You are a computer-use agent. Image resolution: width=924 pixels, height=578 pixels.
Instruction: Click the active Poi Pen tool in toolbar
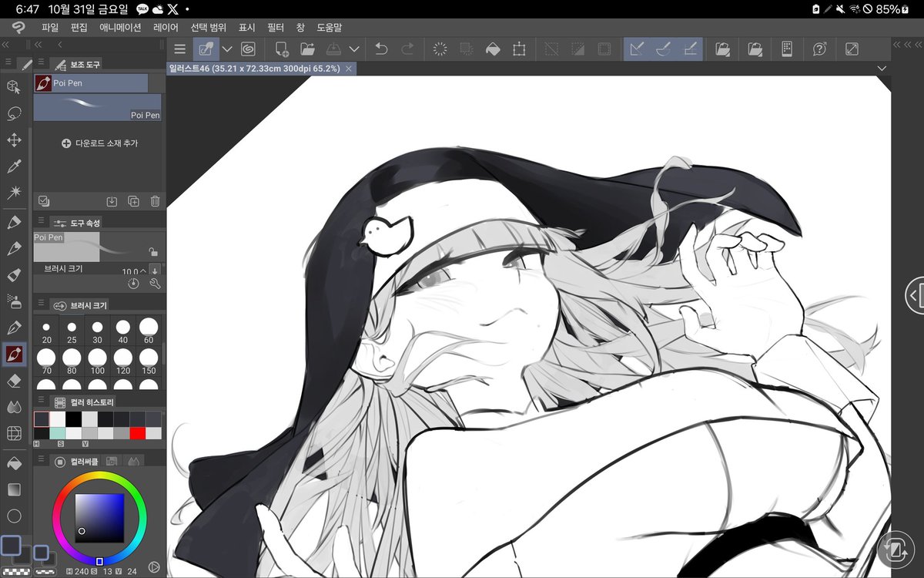click(x=14, y=355)
